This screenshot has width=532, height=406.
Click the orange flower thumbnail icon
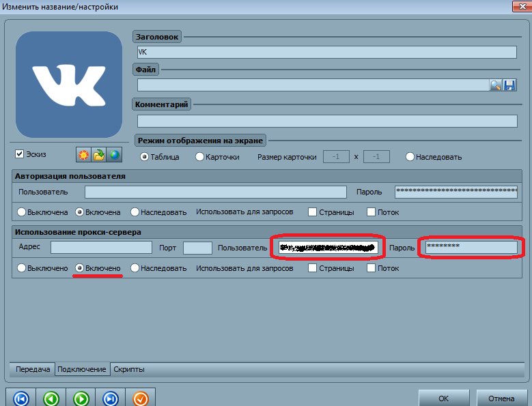pos(83,155)
